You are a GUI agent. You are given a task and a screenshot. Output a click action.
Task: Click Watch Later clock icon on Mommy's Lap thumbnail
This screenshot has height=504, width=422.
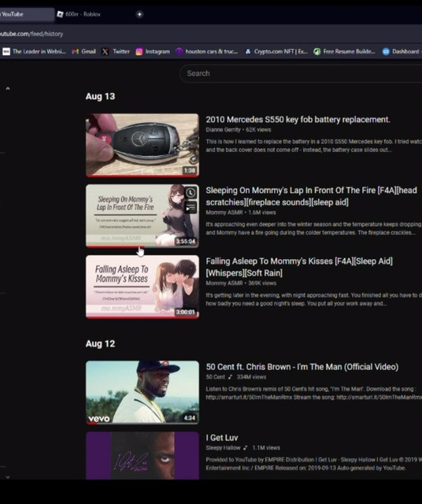pos(191,192)
